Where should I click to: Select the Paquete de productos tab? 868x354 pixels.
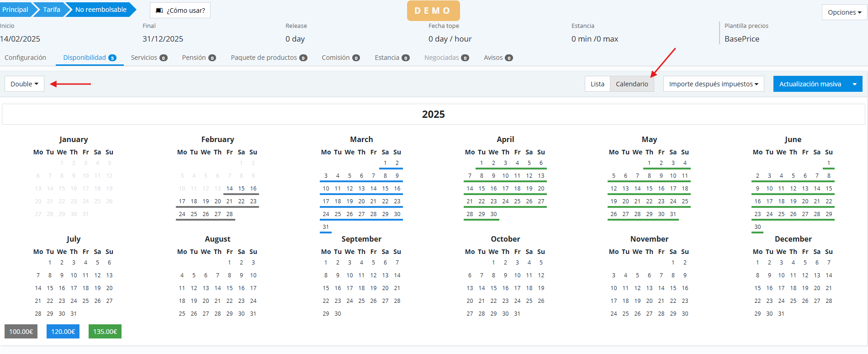pos(268,58)
